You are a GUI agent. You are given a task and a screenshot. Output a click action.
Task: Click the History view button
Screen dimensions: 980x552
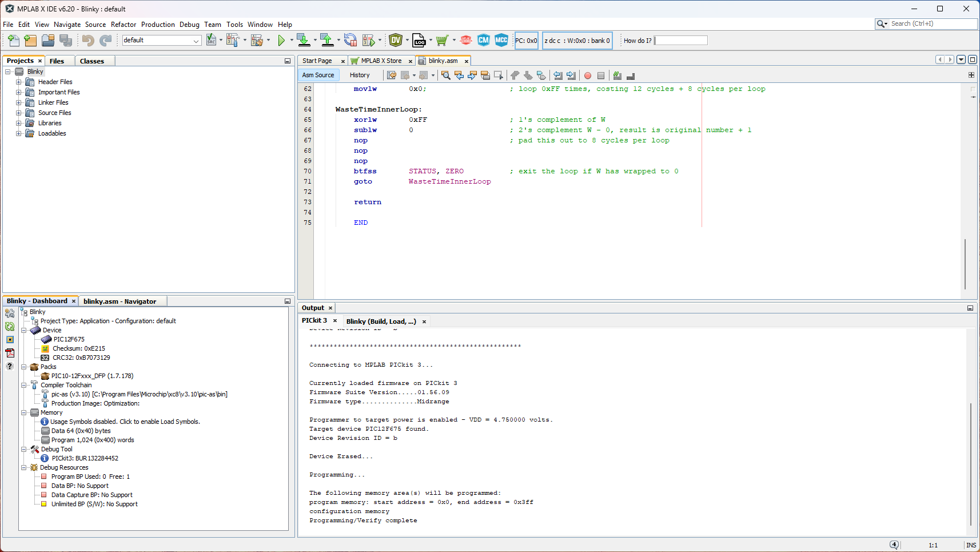360,75
